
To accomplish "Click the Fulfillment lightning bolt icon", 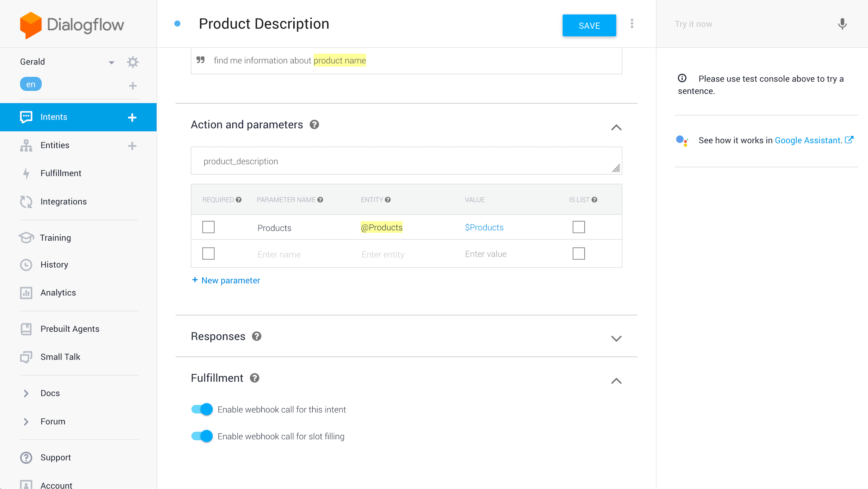I will click(26, 173).
